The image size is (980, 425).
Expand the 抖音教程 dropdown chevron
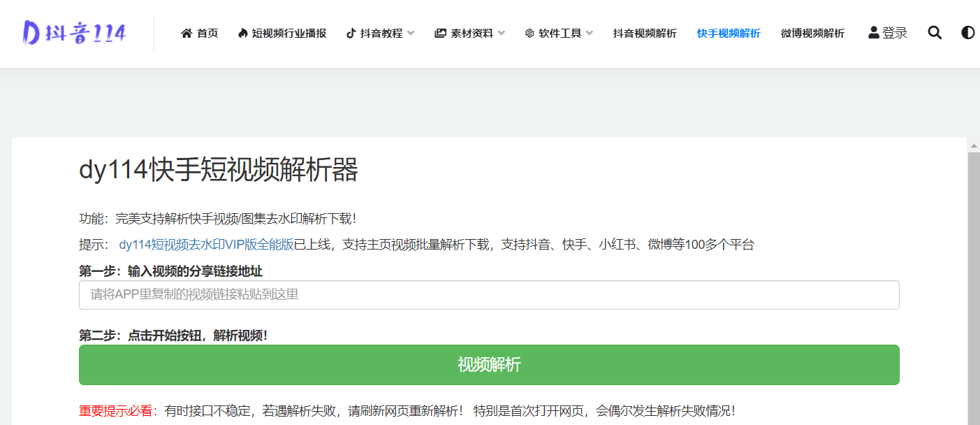[411, 33]
